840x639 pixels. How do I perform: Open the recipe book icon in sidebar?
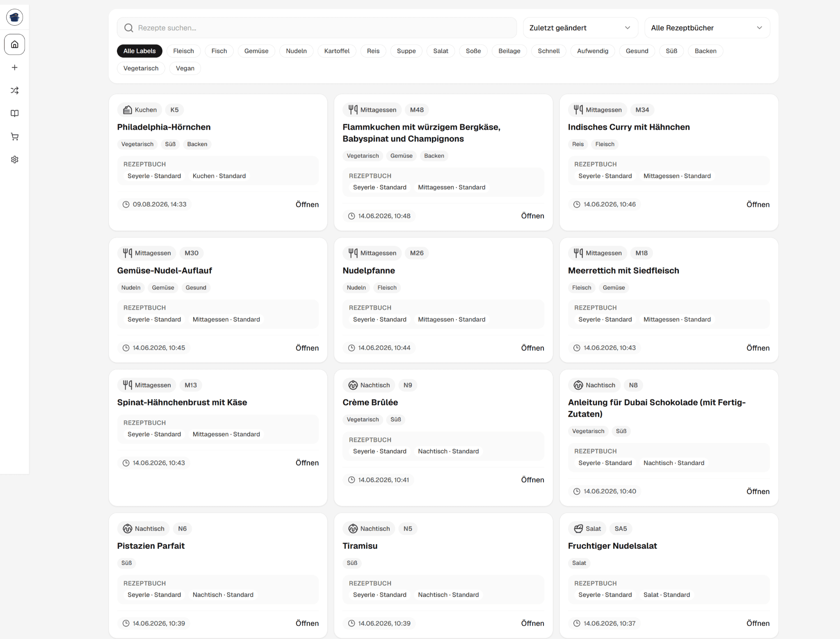[14, 114]
